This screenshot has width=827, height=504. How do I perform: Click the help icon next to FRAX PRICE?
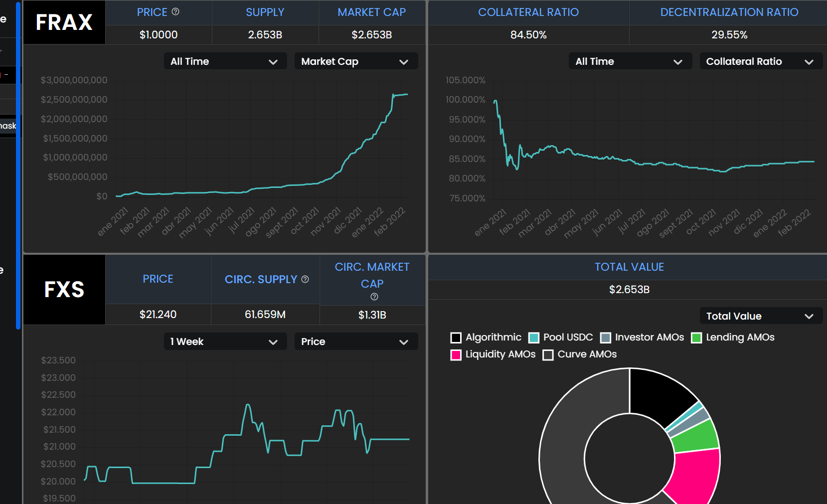[x=175, y=12]
